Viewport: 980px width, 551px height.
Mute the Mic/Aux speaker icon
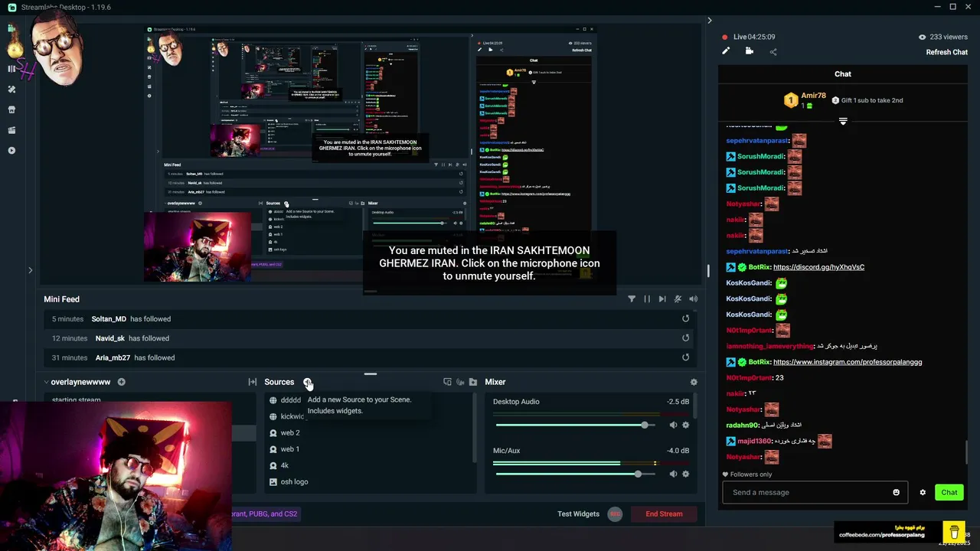[673, 474]
